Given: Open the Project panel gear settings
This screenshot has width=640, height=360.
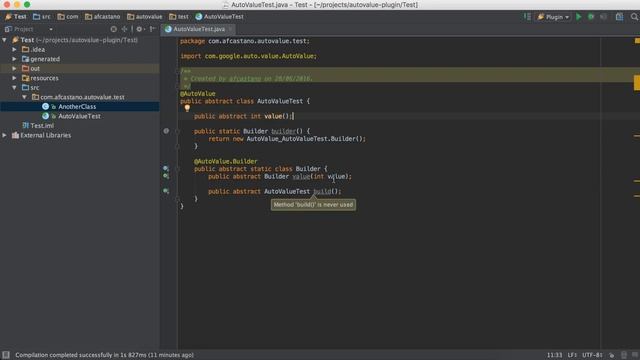Looking at the screenshot, I should click(x=140, y=29).
